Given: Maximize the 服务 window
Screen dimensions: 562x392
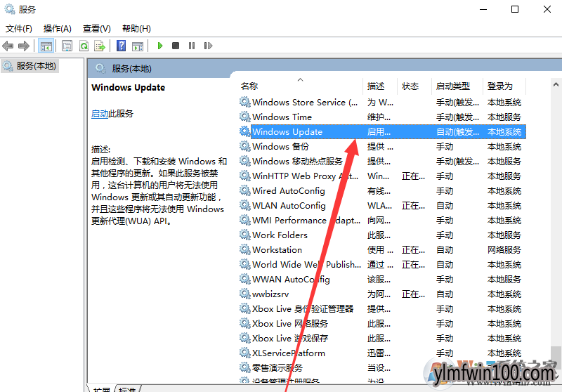Looking at the screenshot, I should (x=515, y=9).
